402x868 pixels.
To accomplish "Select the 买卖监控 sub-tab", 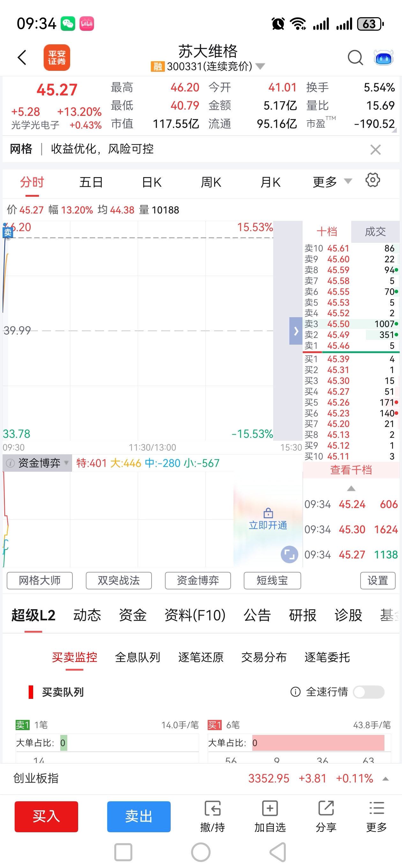I will [74, 657].
